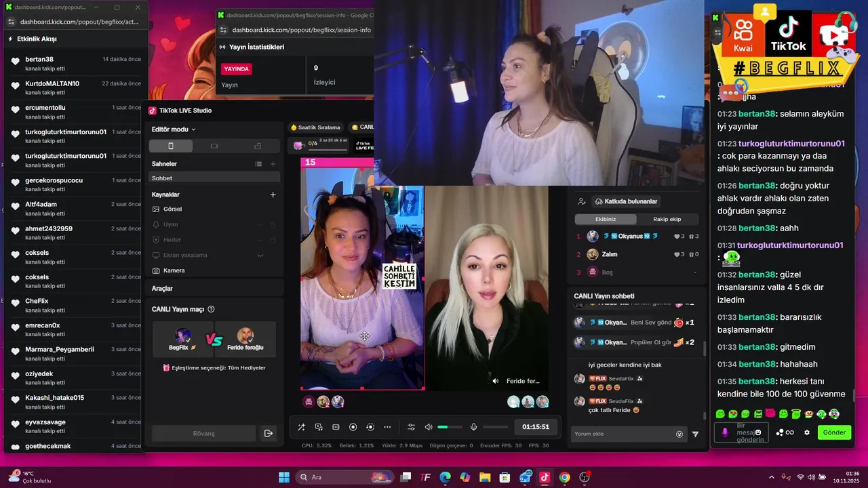Open Saatlik Sıralama chip

click(x=315, y=127)
